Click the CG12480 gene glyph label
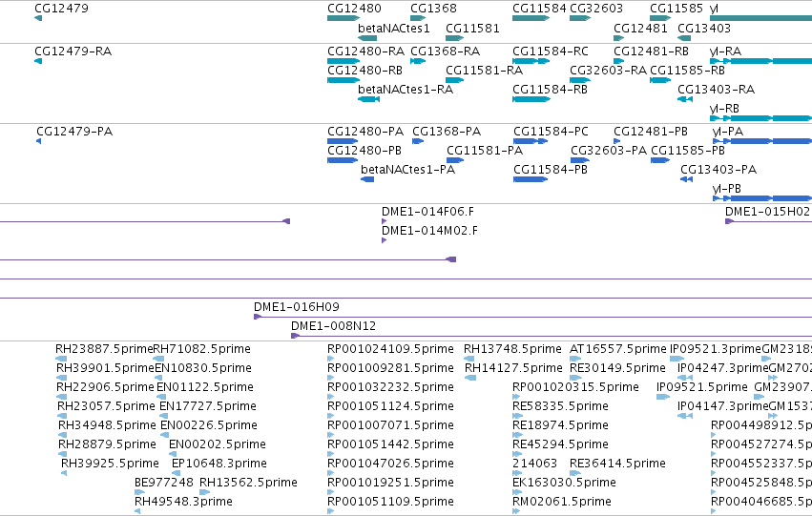 (354, 9)
